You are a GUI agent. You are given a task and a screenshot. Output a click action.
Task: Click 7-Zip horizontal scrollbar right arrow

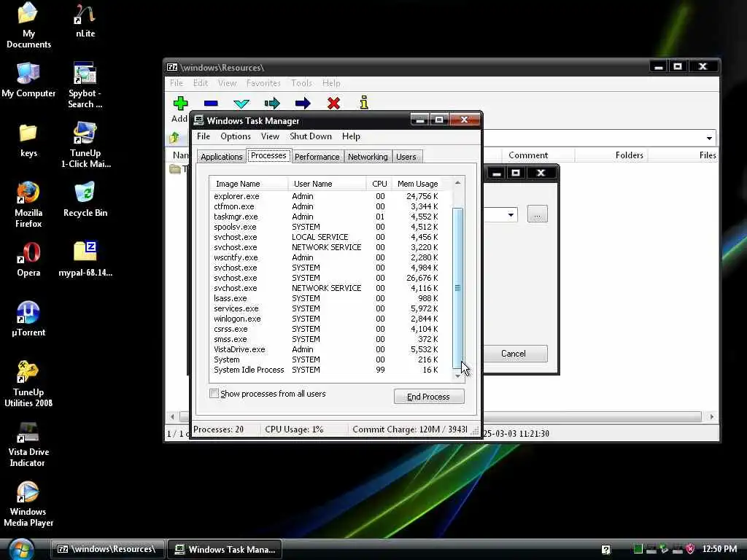[712, 416]
